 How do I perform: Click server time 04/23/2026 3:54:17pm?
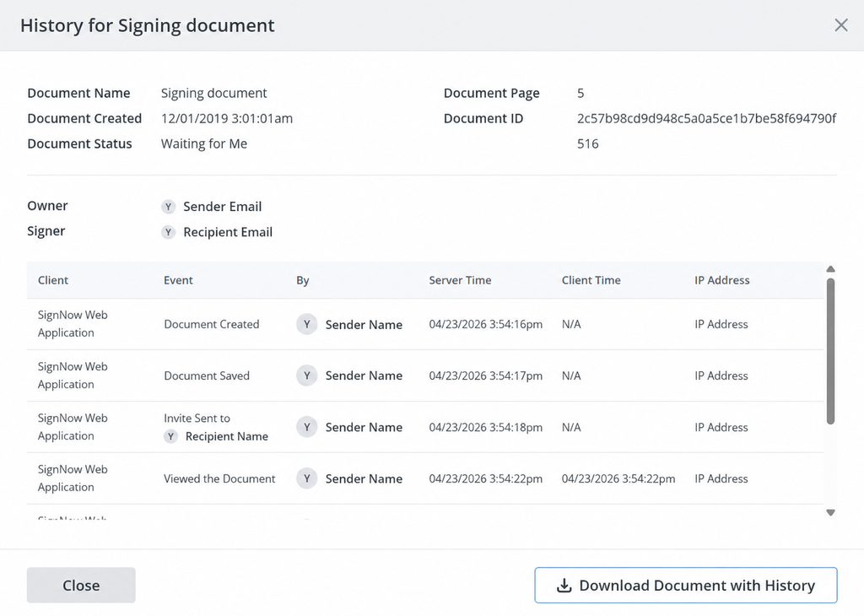point(485,376)
